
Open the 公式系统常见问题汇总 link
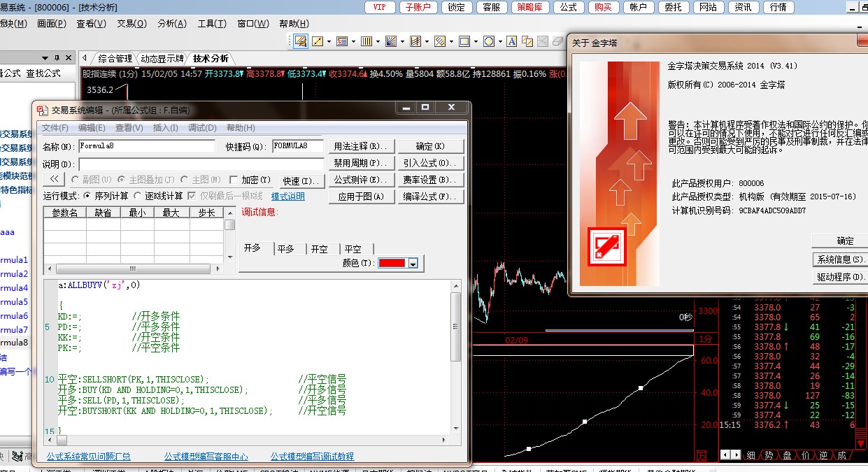coord(89,457)
